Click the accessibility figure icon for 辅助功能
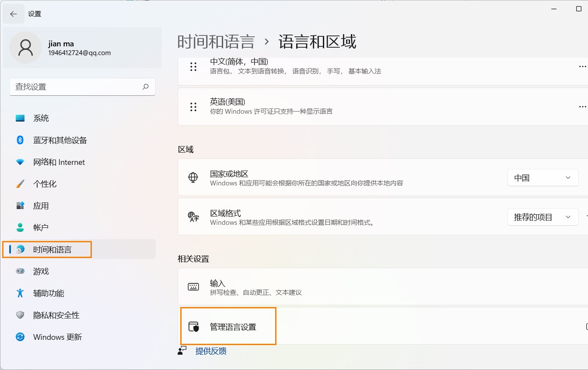The width and height of the screenshot is (588, 370). pos(20,293)
